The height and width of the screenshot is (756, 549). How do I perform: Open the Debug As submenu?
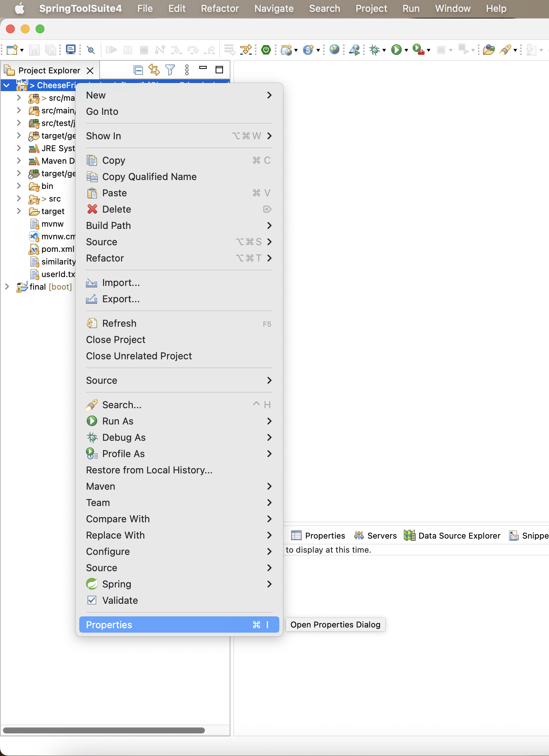point(179,437)
